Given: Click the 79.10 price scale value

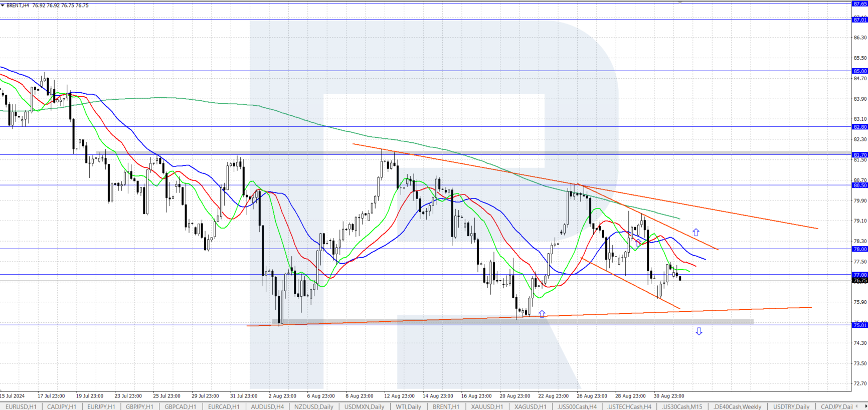Looking at the screenshot, I should [x=860, y=221].
